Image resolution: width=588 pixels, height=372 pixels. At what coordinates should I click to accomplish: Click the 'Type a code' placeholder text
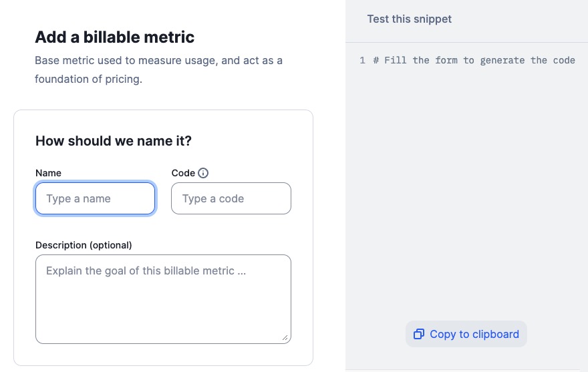[x=213, y=198]
